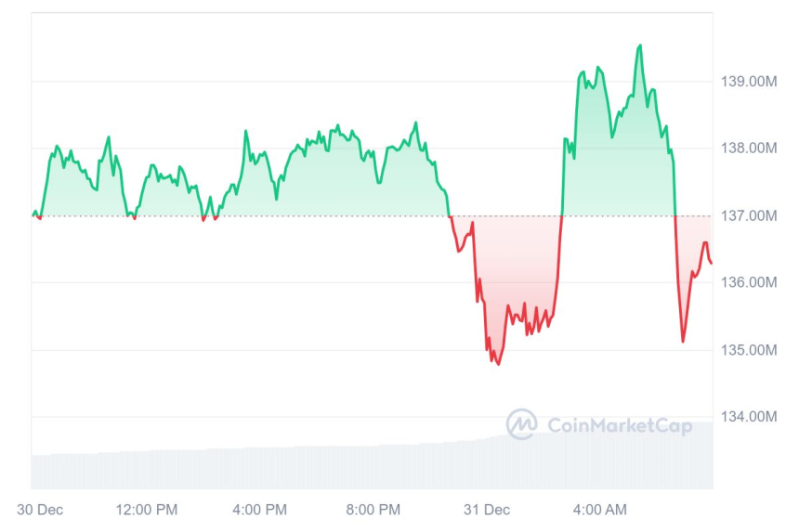Click the CoinMarketCap watermark text
This screenshot has width=799, height=532.
620,426
